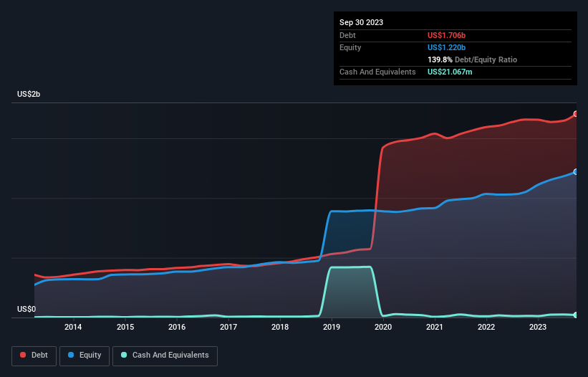Click the Debt label in tooltip
The image size is (588, 377).
(x=347, y=35)
